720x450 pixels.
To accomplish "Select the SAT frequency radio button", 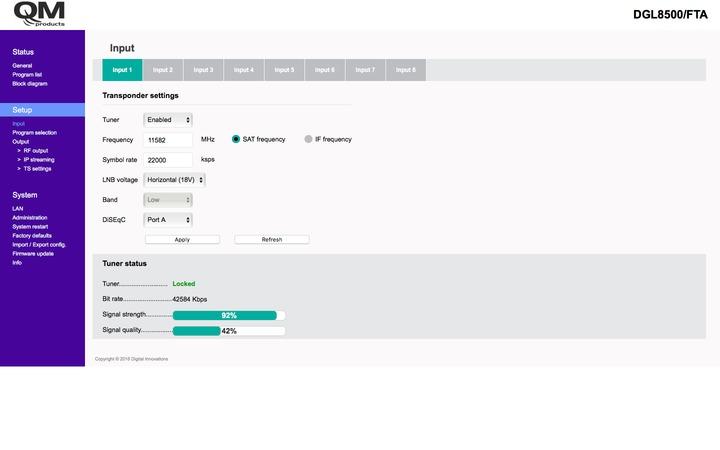I will pyautogui.click(x=237, y=139).
